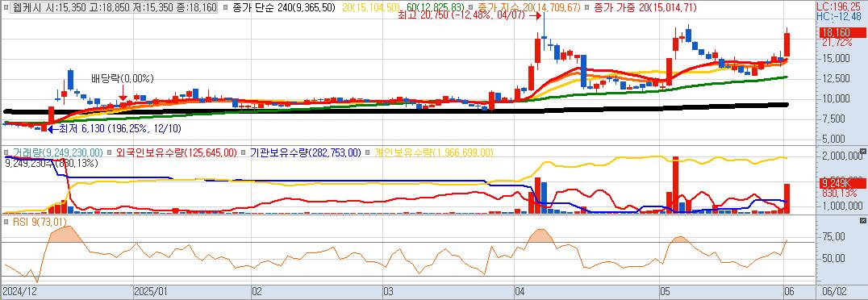The height and width of the screenshot is (300, 868).
Task: Select the 종가 가중 20 label
Action: pos(645,9)
